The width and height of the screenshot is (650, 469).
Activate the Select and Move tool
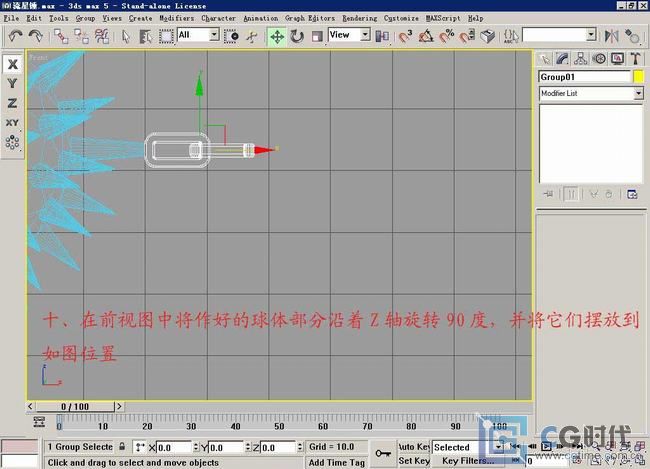tap(276, 36)
